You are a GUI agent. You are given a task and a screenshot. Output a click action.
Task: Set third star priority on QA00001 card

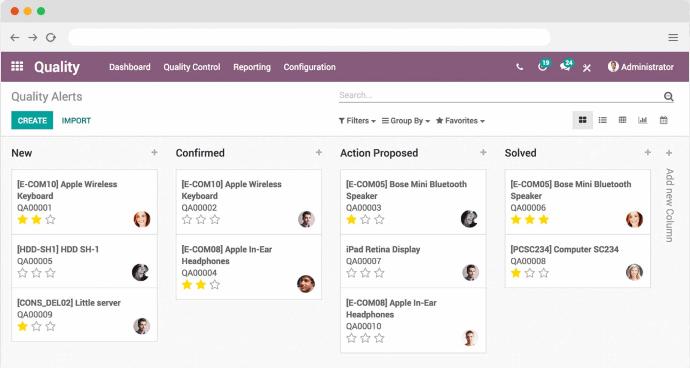pos(51,219)
